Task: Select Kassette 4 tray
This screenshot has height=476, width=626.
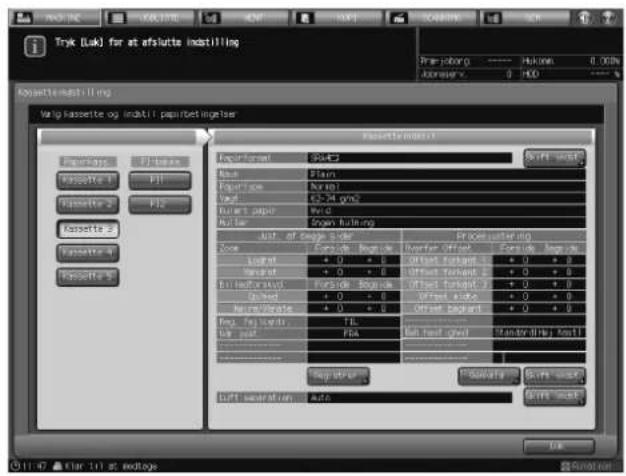Action: (x=88, y=253)
